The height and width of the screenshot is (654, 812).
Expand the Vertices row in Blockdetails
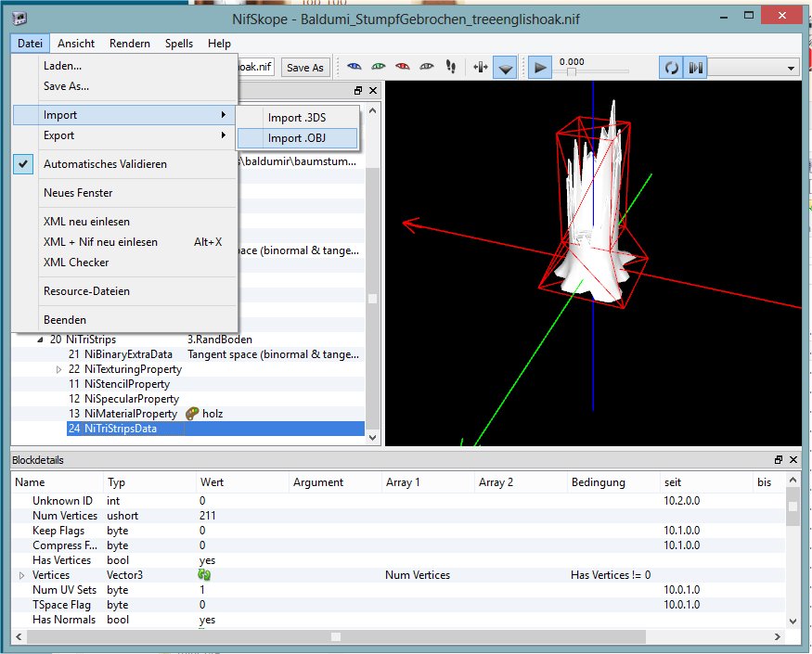[22, 575]
